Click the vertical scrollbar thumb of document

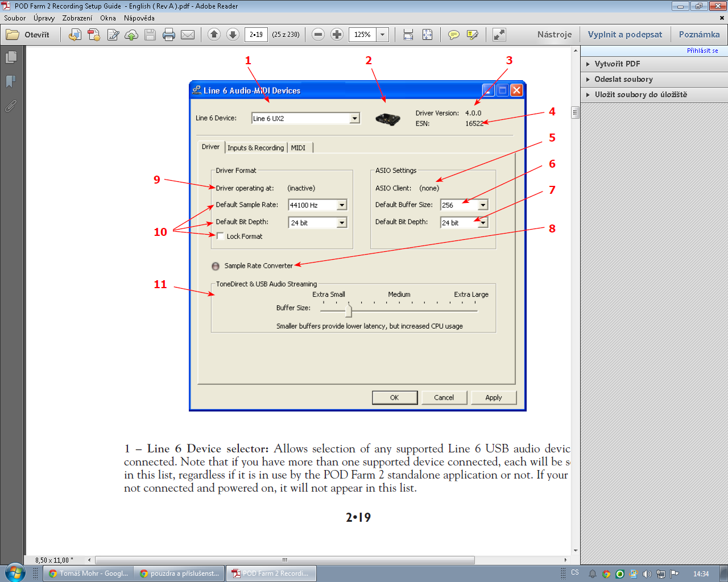coord(576,112)
